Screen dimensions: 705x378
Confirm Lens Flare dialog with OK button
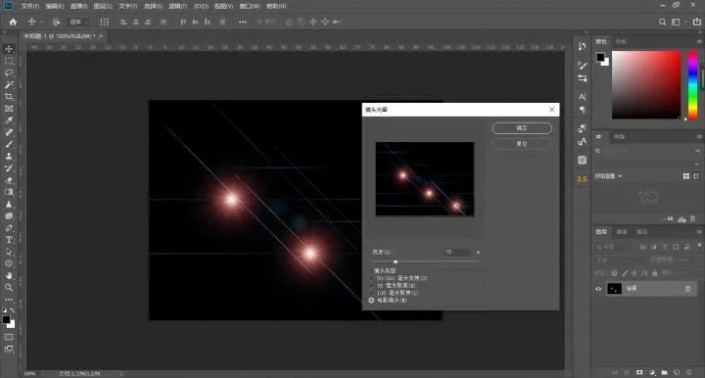tap(522, 128)
